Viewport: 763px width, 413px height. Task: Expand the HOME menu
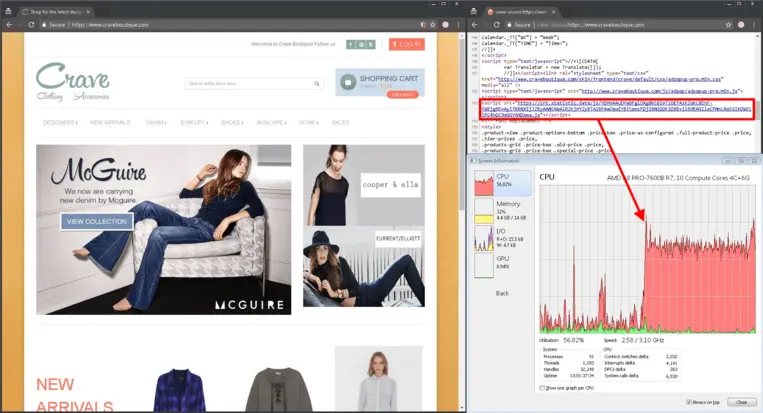309,123
